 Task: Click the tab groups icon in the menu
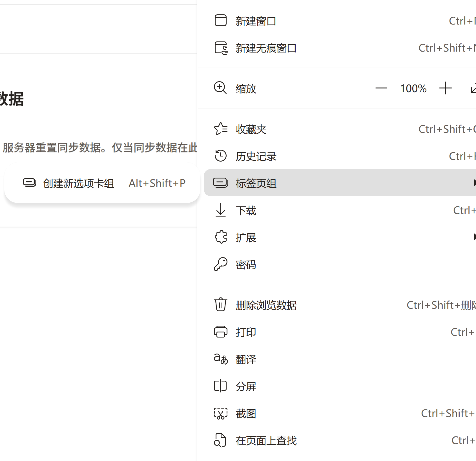click(x=220, y=183)
